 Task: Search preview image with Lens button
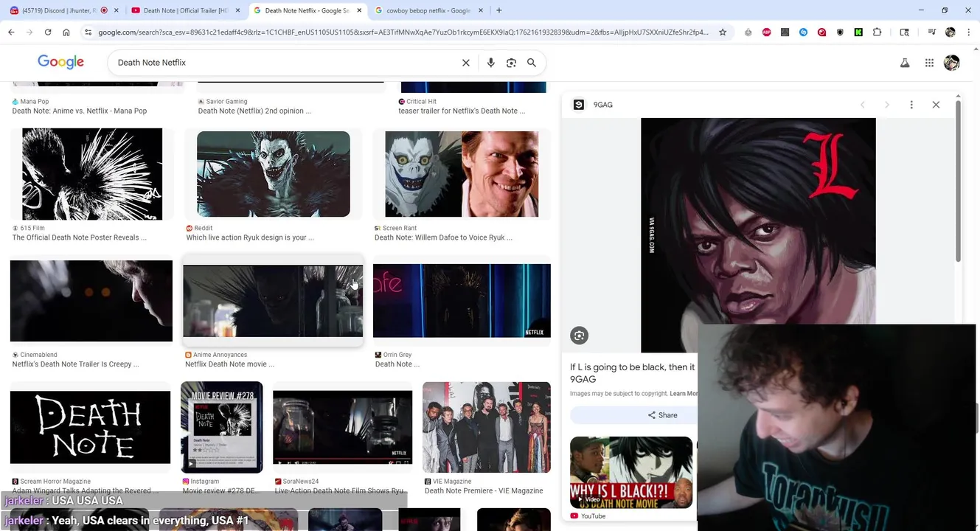coord(580,336)
